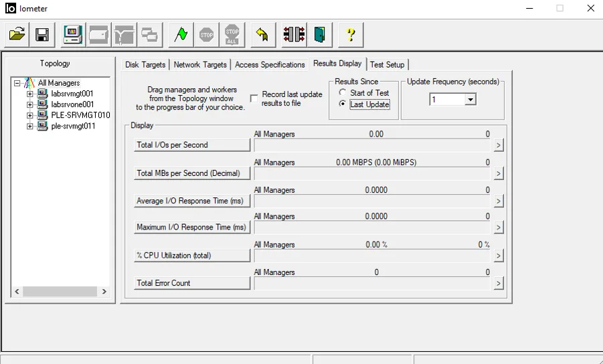The image size is (603, 364).
Task: Open test configuration file icon
Action: point(17,35)
